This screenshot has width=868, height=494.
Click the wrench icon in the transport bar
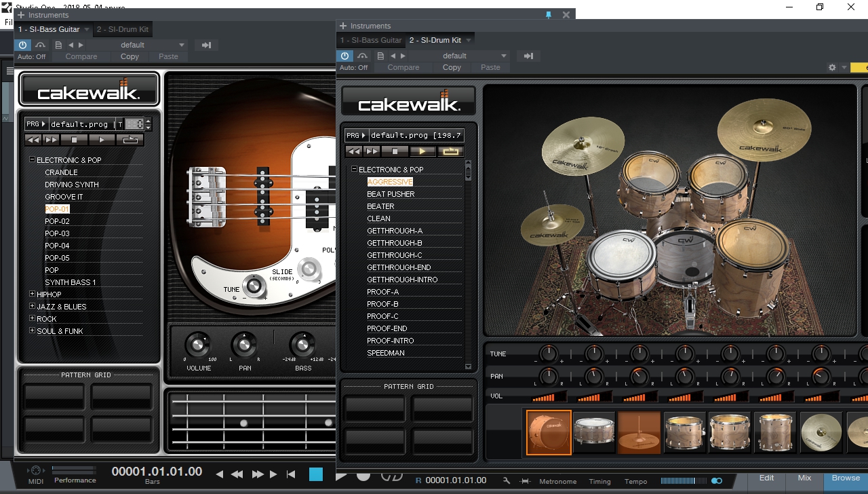pyautogui.click(x=506, y=480)
